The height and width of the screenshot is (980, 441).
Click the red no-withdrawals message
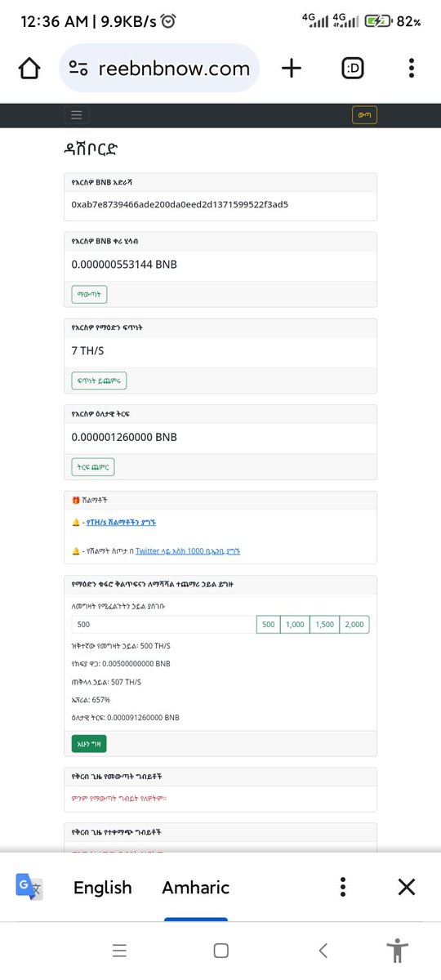(119, 797)
